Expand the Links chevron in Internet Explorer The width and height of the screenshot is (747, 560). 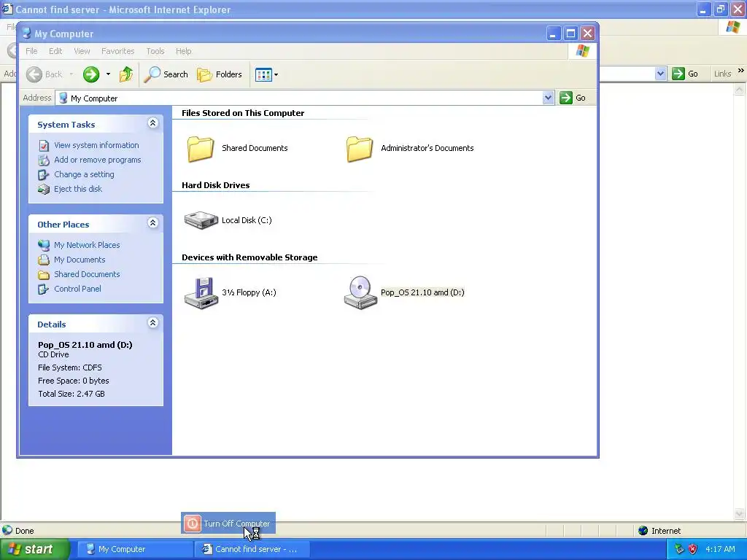(741, 71)
